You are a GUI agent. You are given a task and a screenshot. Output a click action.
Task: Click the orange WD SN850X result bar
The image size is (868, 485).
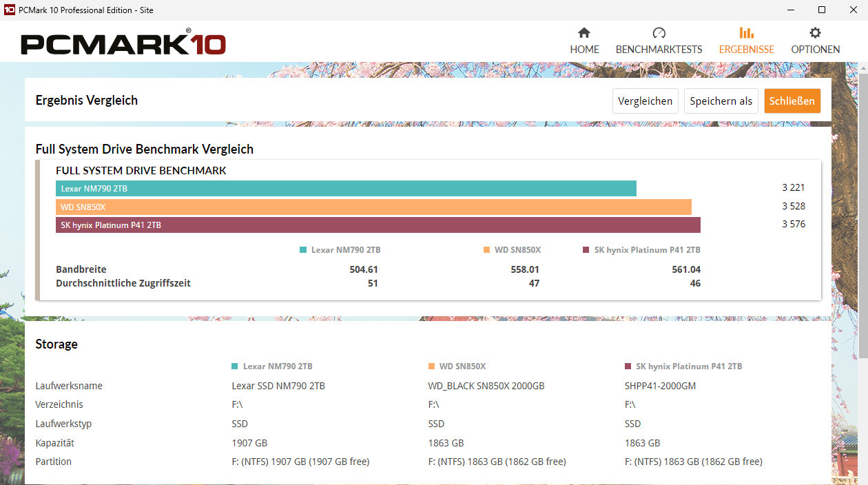click(373, 207)
